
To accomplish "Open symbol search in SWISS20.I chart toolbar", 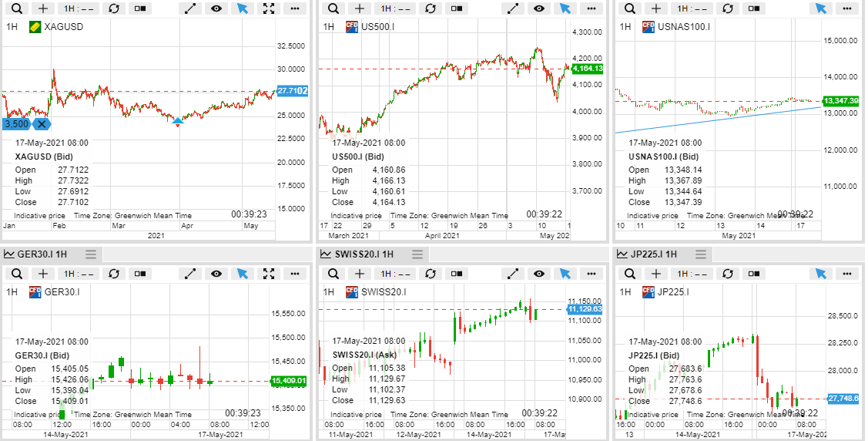I will [x=333, y=274].
